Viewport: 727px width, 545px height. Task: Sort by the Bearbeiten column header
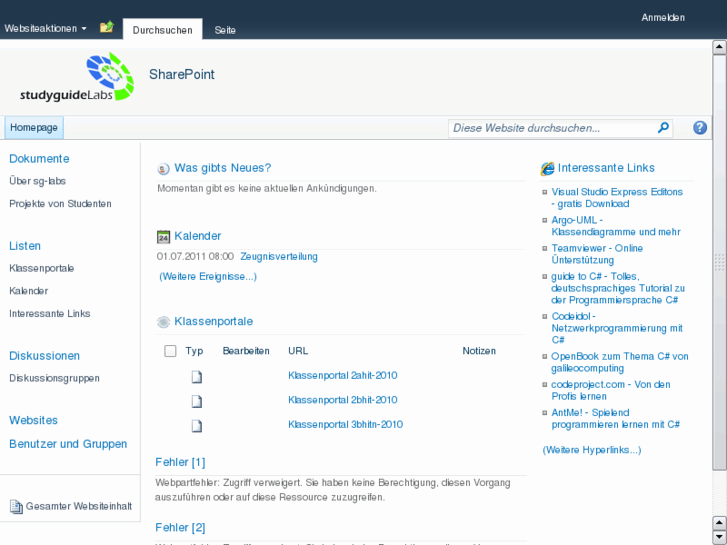pos(246,351)
